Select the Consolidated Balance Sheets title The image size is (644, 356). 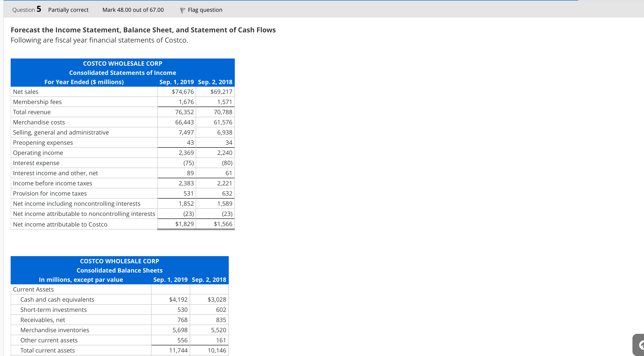(120, 270)
